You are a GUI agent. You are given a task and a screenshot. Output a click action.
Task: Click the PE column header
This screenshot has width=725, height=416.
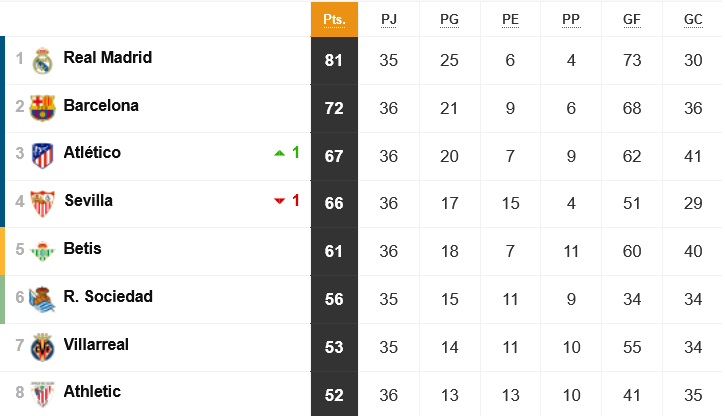(x=510, y=19)
